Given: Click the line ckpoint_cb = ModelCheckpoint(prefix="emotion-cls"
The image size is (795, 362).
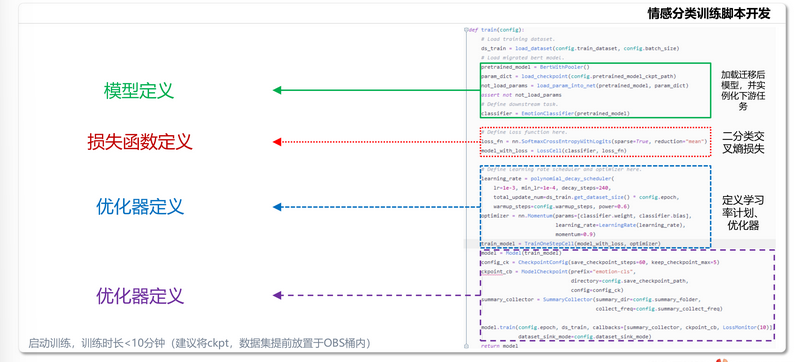Looking at the screenshot, I should point(557,272).
